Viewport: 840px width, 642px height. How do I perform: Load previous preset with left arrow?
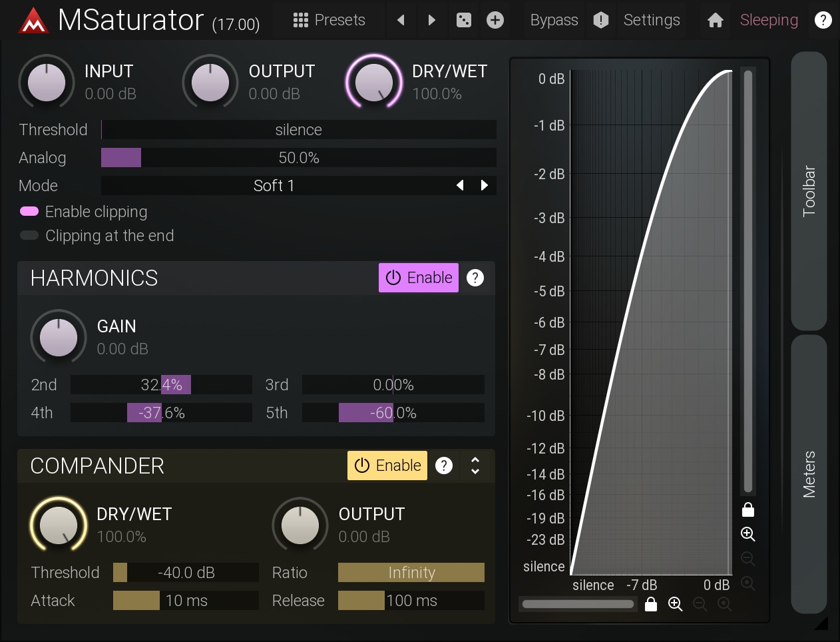[401, 20]
